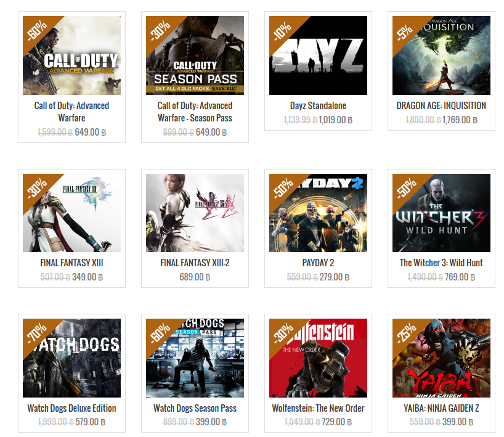Viewport: 504px width, 437px height.
Task: Click -30% badge on Advanced Warfare Season Pass
Action: [x=160, y=31]
